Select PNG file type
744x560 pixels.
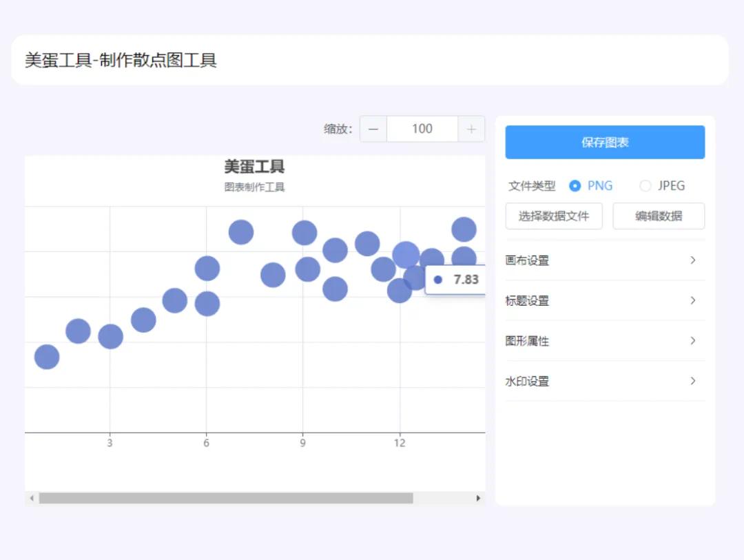(x=575, y=186)
